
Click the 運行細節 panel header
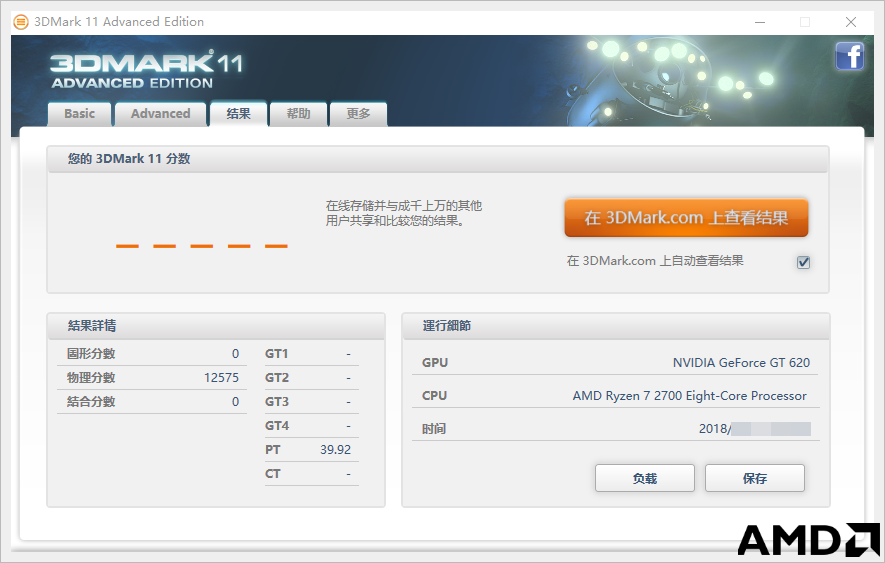pyautogui.click(x=446, y=326)
